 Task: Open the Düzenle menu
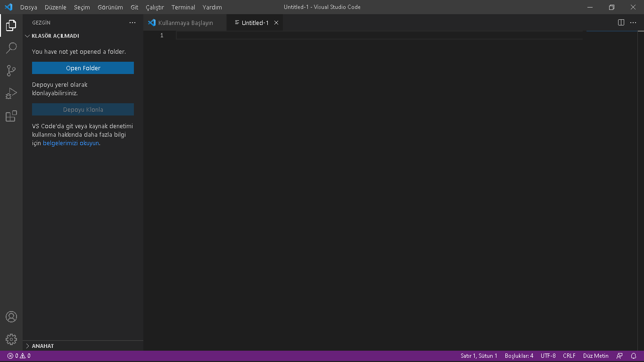click(56, 7)
